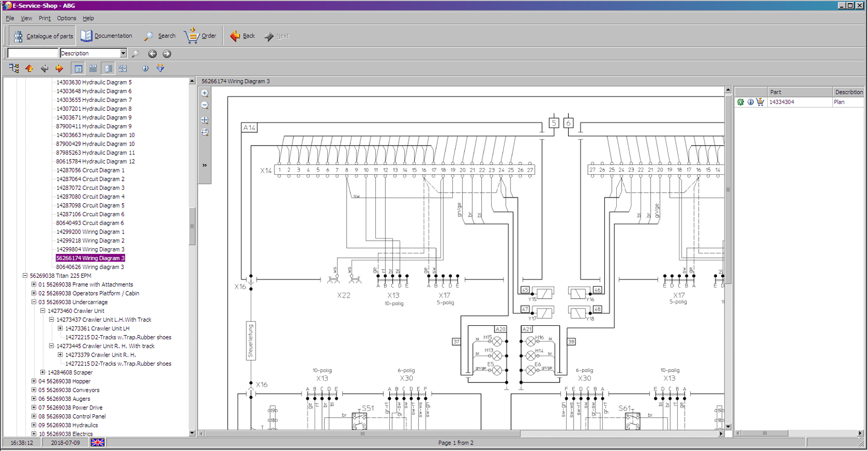Screen dimensions: 868x451
Task: Click the blue info icon in toolbar
Action: click(x=145, y=69)
